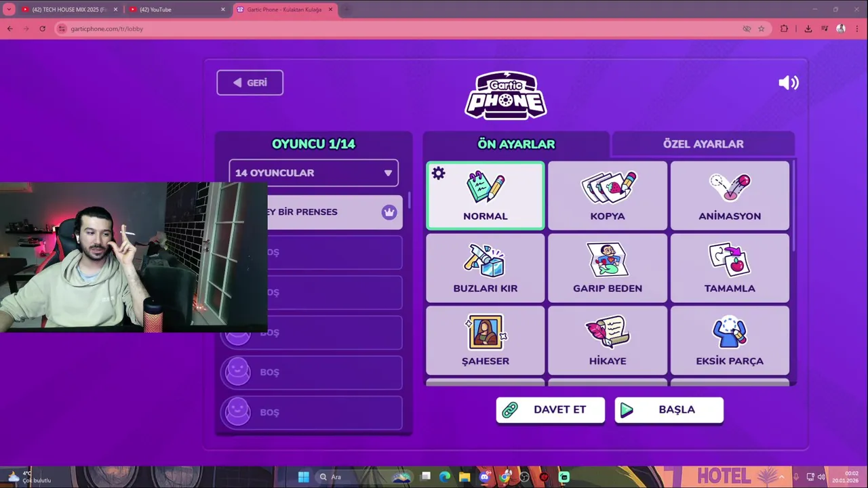Switch to the Özel Ayarlar tab
868x488 pixels.
[703, 144]
